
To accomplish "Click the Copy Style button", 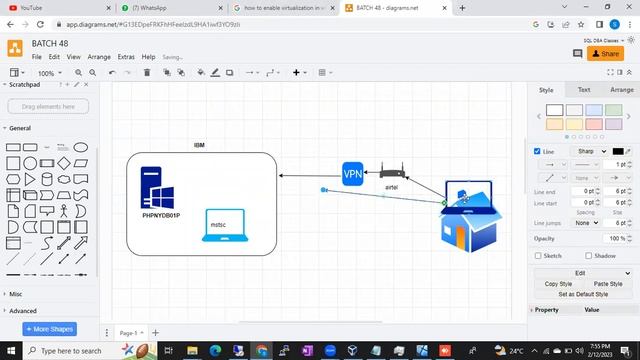I will click(x=558, y=284).
